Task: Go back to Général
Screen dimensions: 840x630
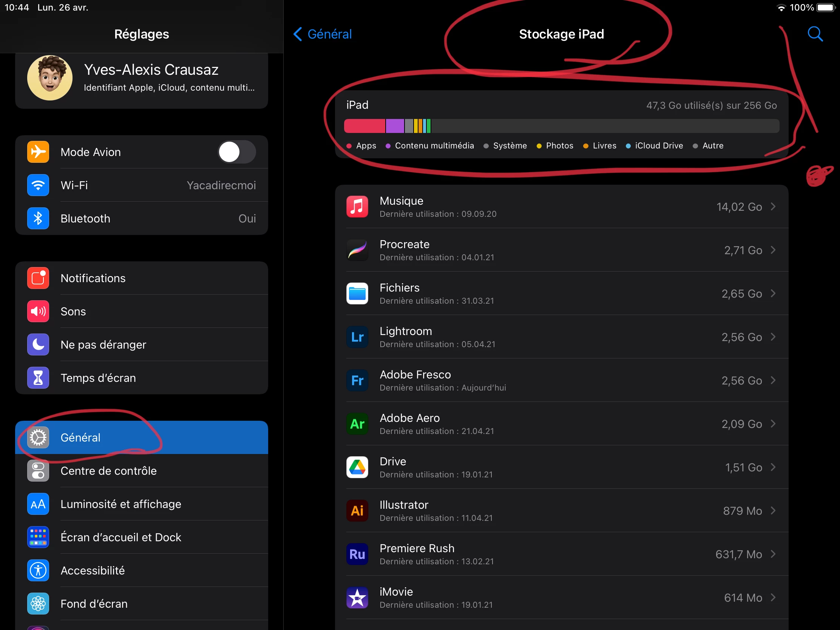Action: pyautogui.click(x=323, y=34)
